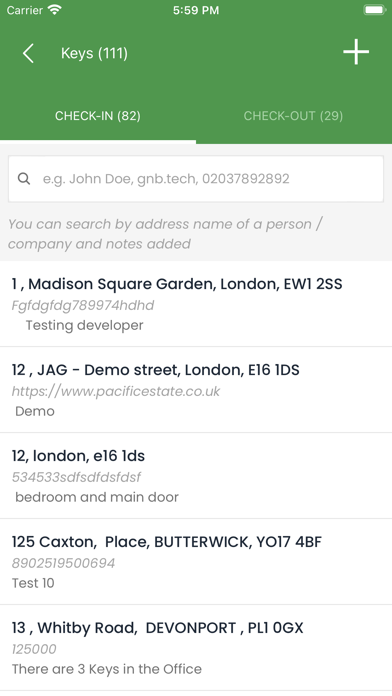Tap the key code 8902519500694

63,563
